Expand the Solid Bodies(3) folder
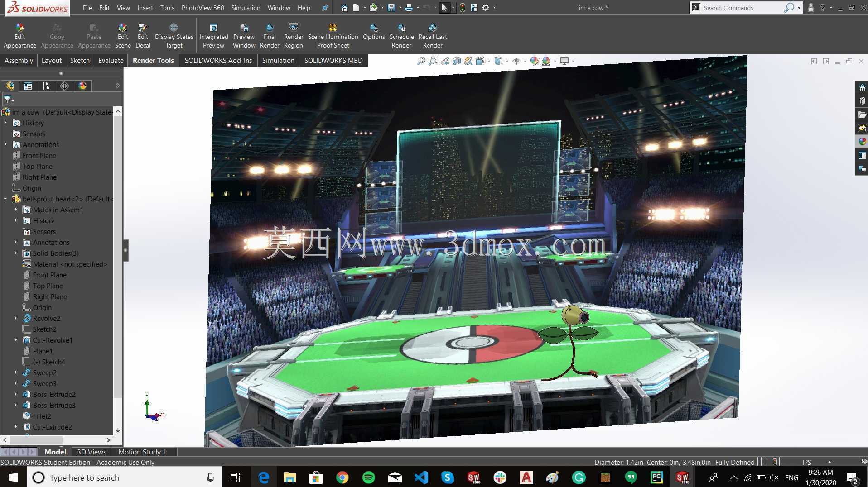This screenshot has height=487, width=868. pos(16,253)
